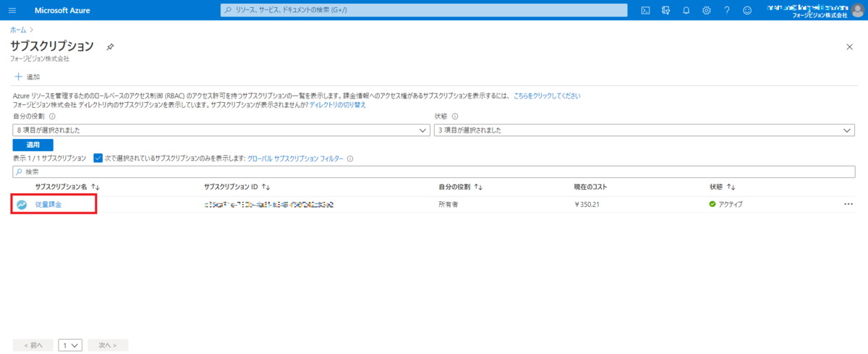
Task: Show info icon next to 自分の役割
Action: coord(51,117)
